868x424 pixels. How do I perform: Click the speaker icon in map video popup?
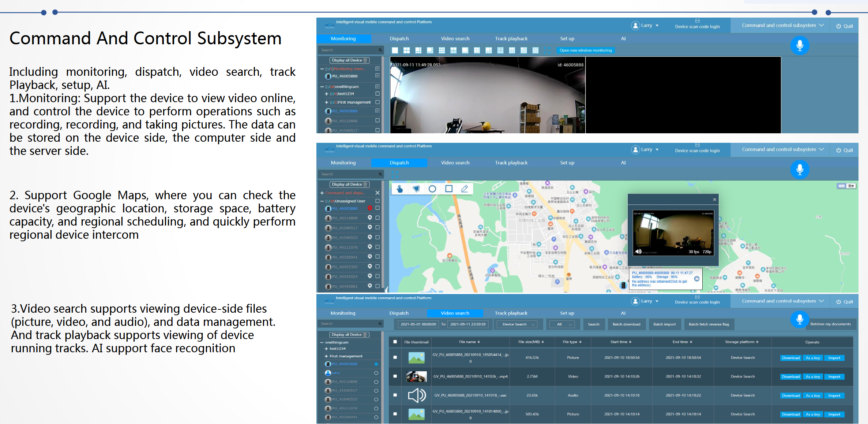(x=638, y=252)
